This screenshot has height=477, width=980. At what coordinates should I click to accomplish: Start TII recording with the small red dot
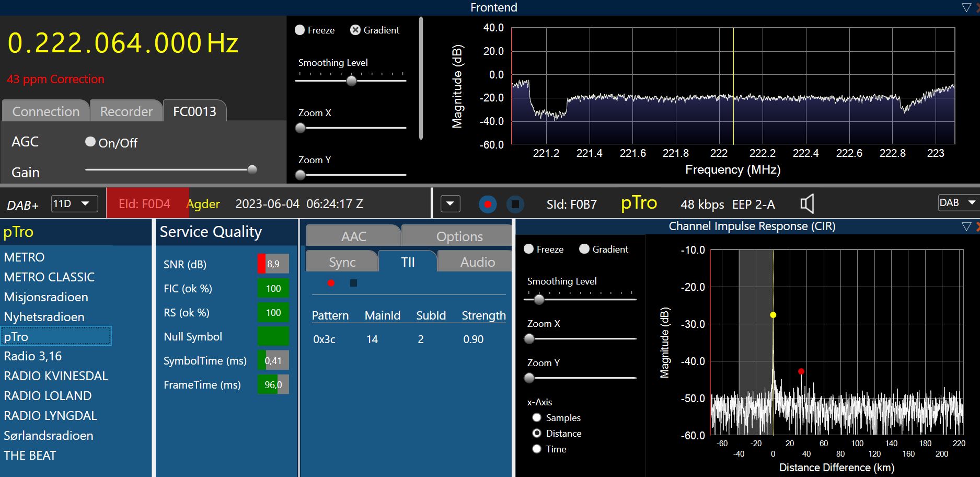tap(331, 283)
